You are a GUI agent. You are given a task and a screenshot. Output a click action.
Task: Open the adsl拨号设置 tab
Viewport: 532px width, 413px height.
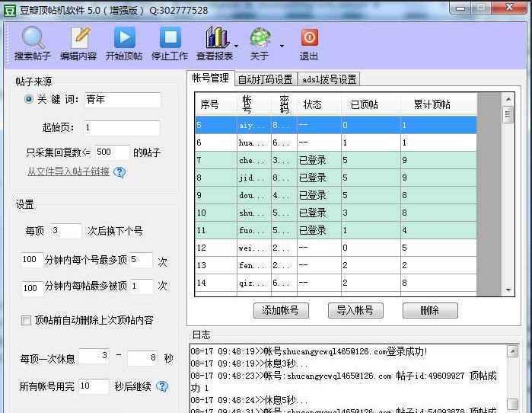coord(329,78)
